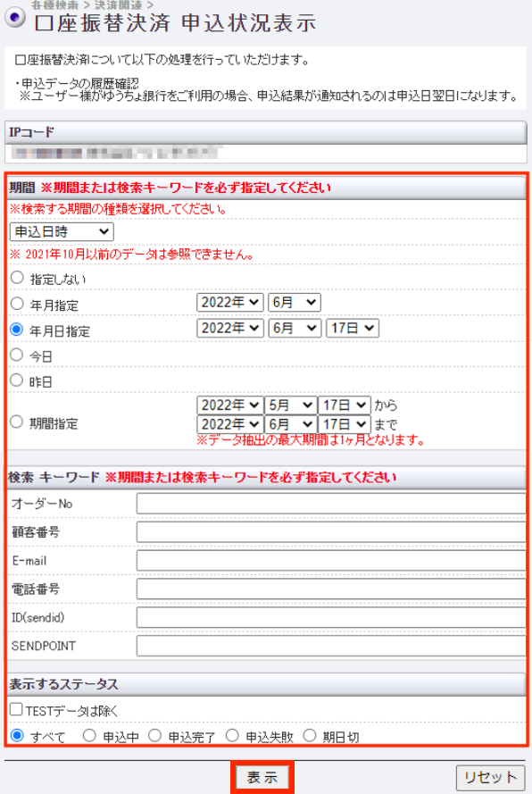Image resolution: width=532 pixels, height=794 pixels.
Task: Open the month dropdown in 年月指定 row
Action: point(295,302)
